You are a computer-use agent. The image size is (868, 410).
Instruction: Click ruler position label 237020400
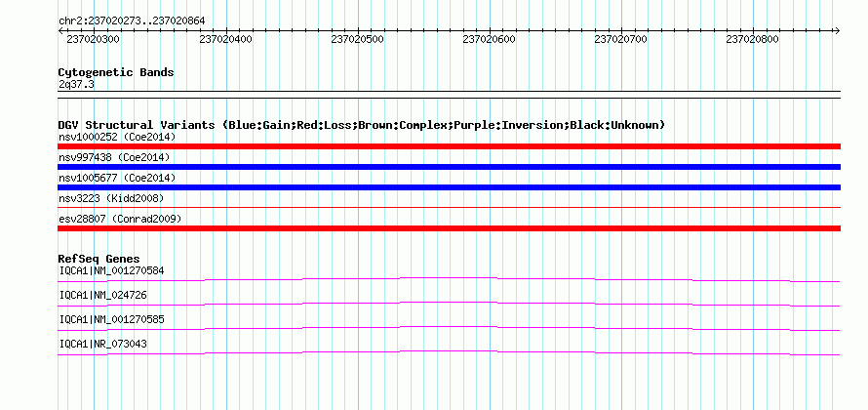pos(226,39)
